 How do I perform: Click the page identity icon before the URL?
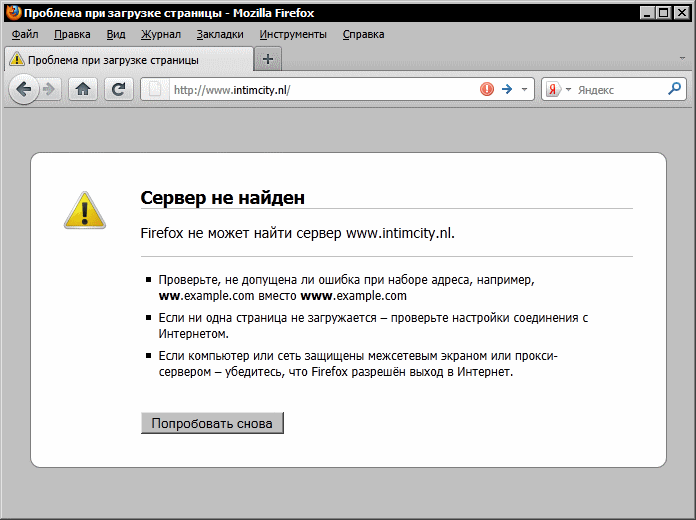pos(155,89)
